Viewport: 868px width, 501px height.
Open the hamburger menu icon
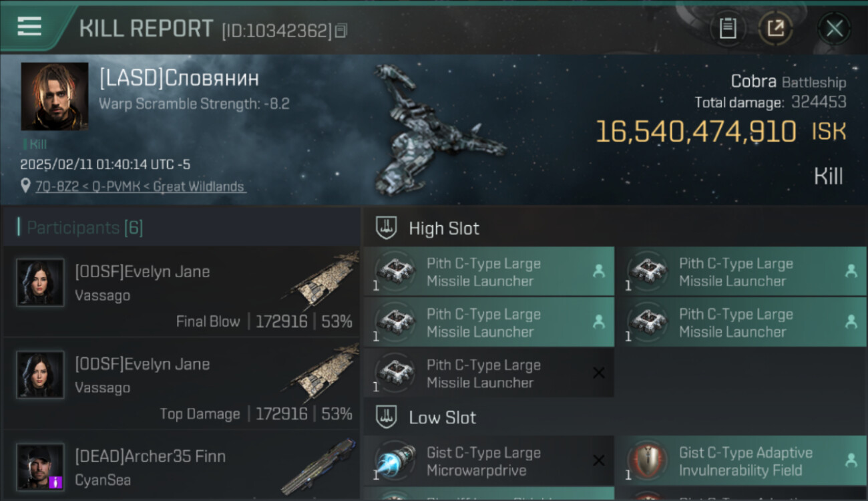point(29,27)
